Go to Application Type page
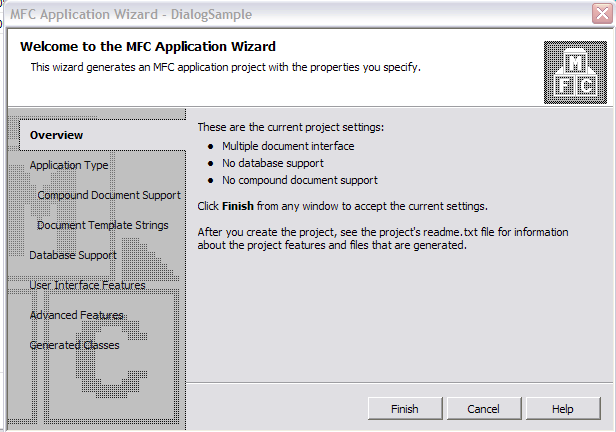616x432 pixels. 69,165
